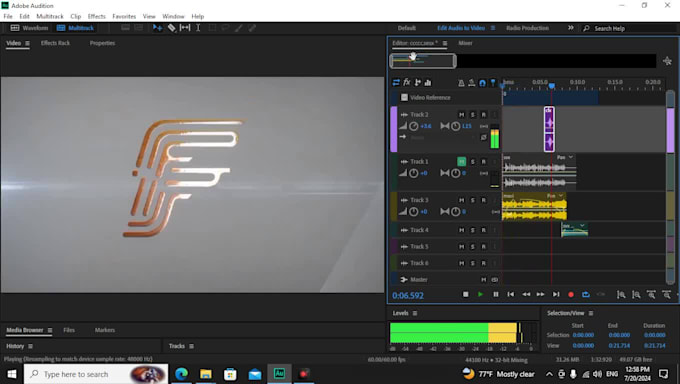Unmute Track 1 with green M button

click(461, 161)
